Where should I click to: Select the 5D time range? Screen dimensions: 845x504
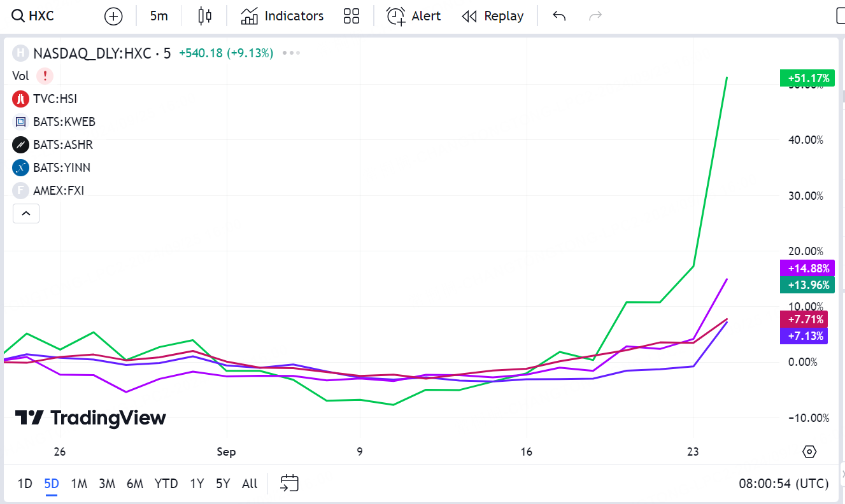(x=52, y=484)
